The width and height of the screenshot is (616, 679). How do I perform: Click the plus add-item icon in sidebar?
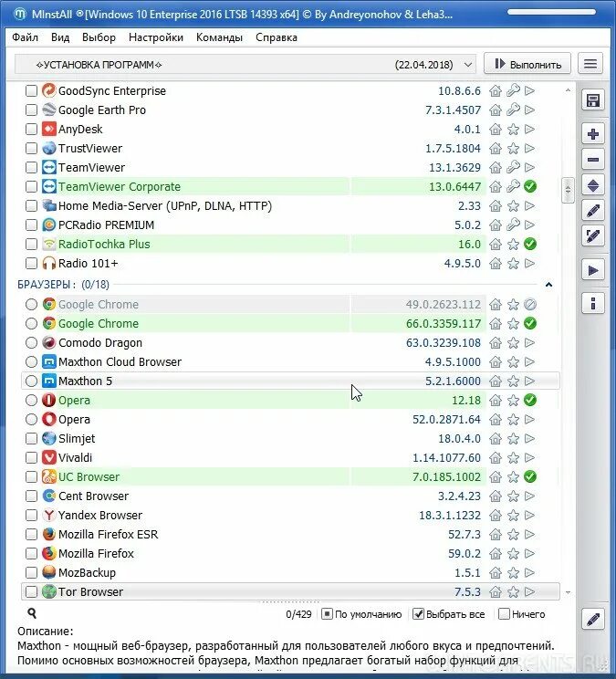click(x=592, y=134)
